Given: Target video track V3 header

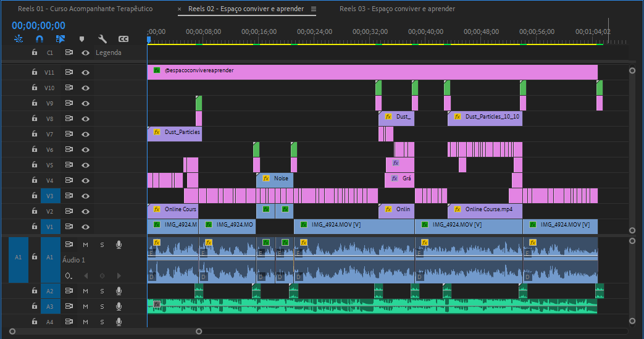Looking at the screenshot, I should tap(50, 196).
